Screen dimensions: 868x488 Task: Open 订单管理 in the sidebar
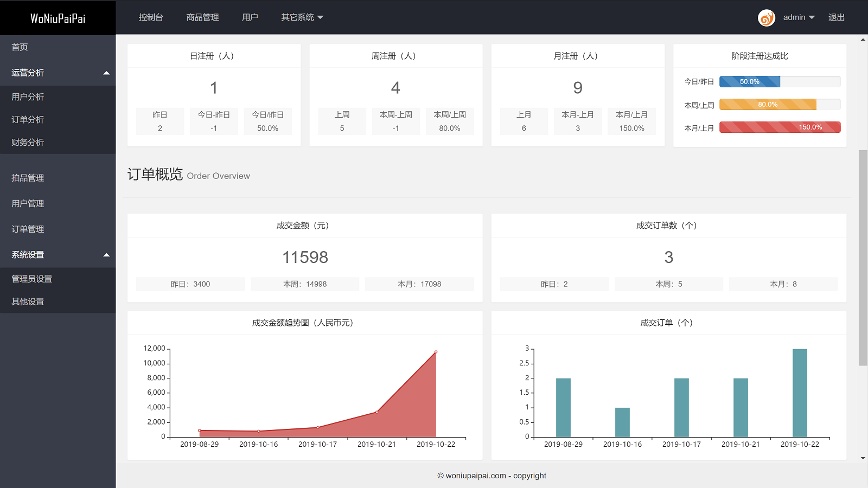click(x=58, y=229)
